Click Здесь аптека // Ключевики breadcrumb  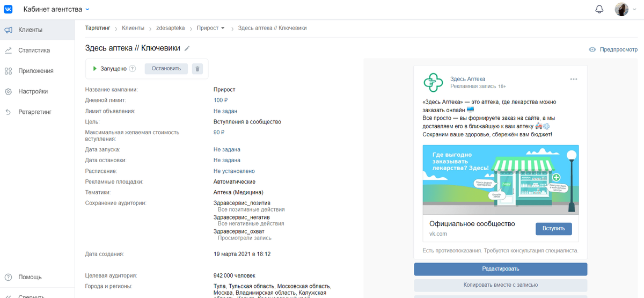(272, 28)
